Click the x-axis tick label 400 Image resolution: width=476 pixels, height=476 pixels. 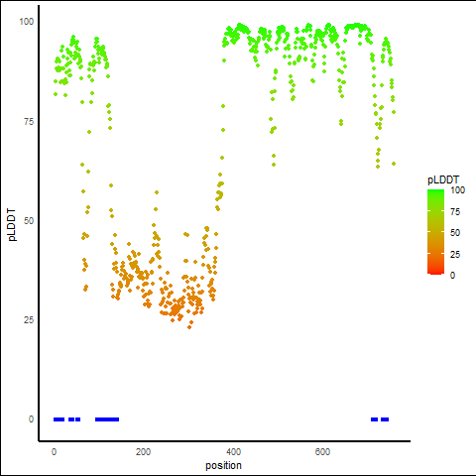(233, 451)
